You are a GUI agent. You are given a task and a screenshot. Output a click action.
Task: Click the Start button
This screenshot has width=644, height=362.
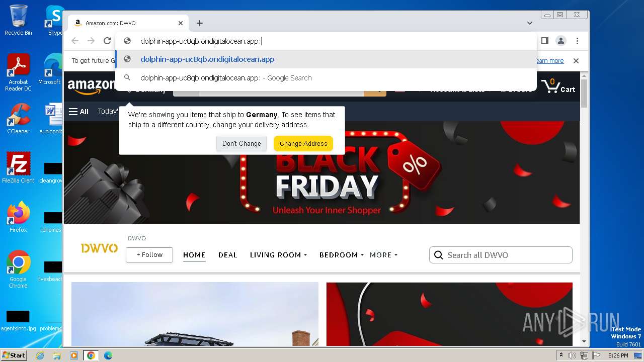(14, 355)
